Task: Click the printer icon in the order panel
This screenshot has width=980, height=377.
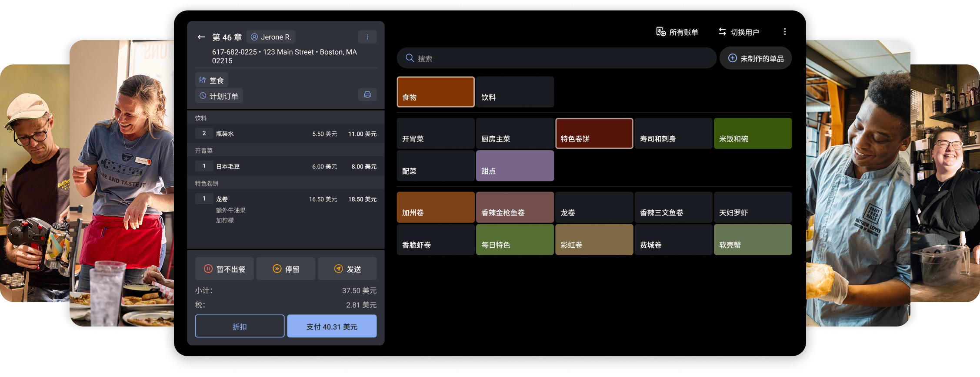Action: [367, 95]
